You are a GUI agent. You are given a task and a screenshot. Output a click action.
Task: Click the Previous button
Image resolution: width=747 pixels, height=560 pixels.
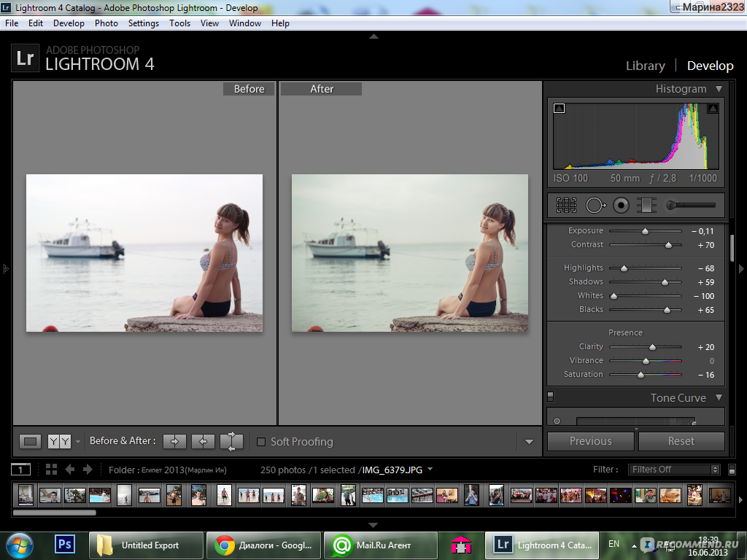click(x=591, y=441)
